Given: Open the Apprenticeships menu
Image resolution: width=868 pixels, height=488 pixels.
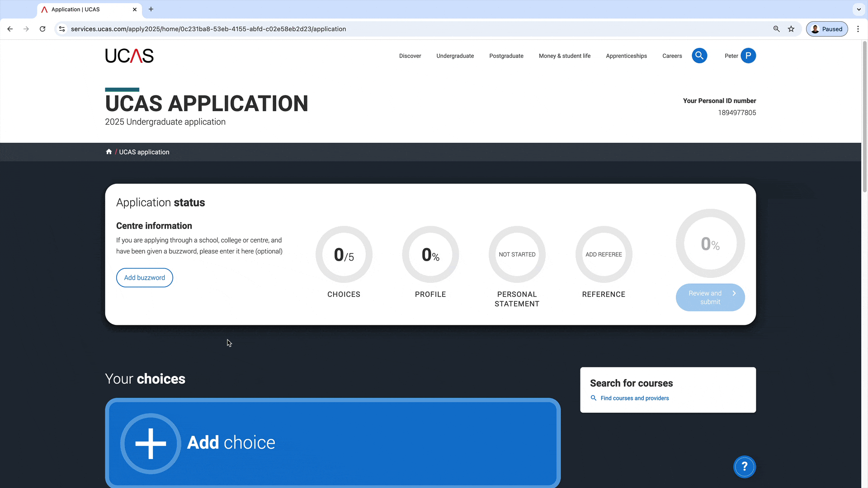Looking at the screenshot, I should click(x=627, y=56).
